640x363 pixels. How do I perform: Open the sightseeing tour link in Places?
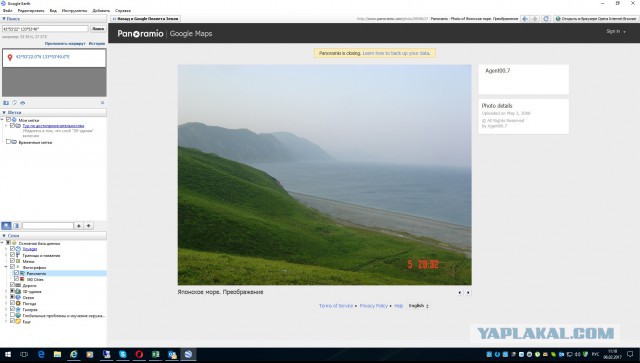click(53, 126)
